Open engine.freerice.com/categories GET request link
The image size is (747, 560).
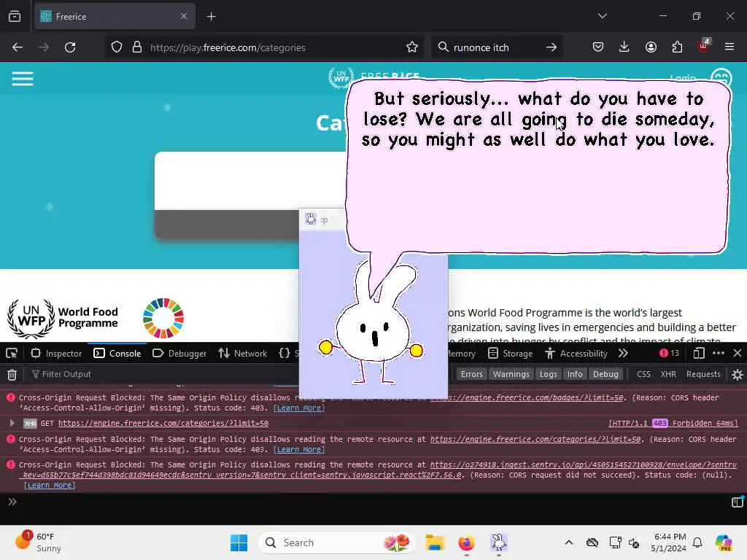163,424
